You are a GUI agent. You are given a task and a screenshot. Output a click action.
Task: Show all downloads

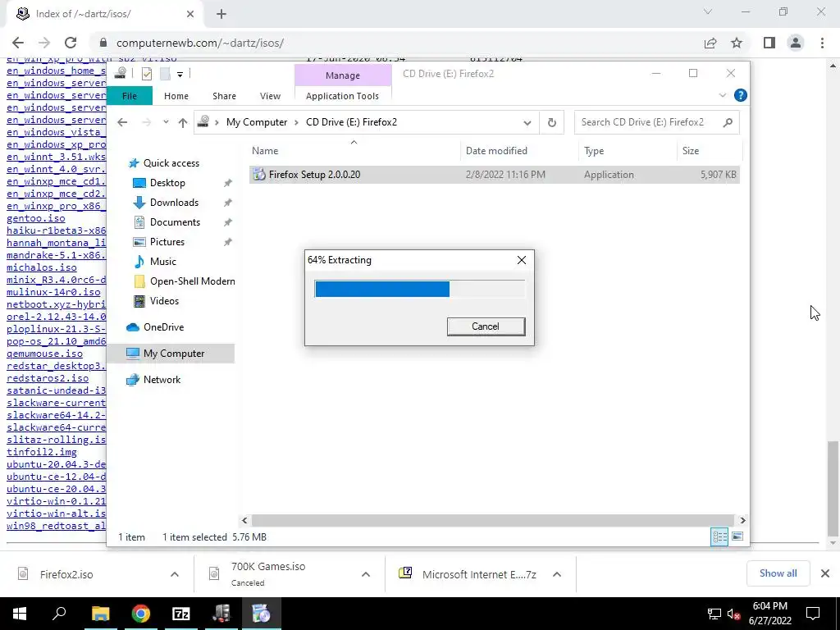778,573
